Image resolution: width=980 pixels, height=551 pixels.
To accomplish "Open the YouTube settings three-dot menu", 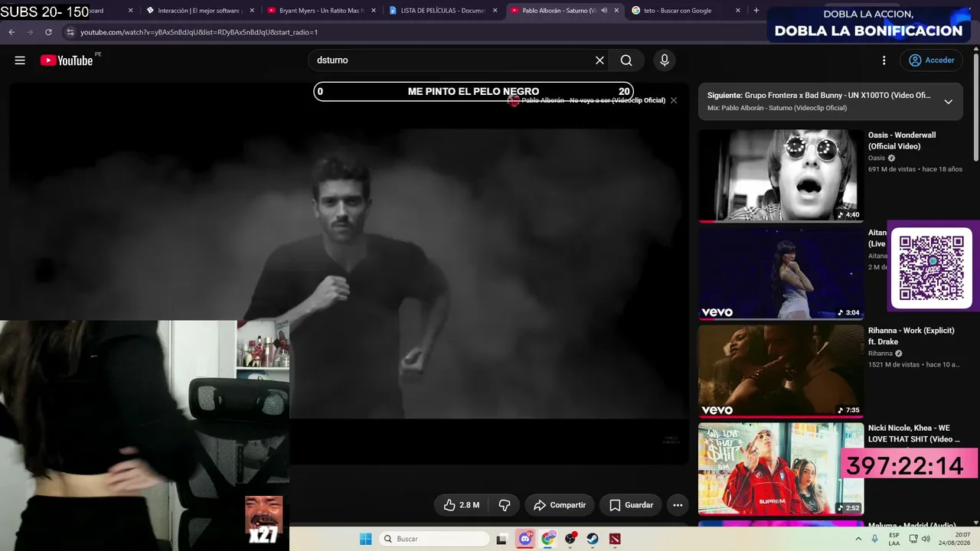I will click(884, 60).
